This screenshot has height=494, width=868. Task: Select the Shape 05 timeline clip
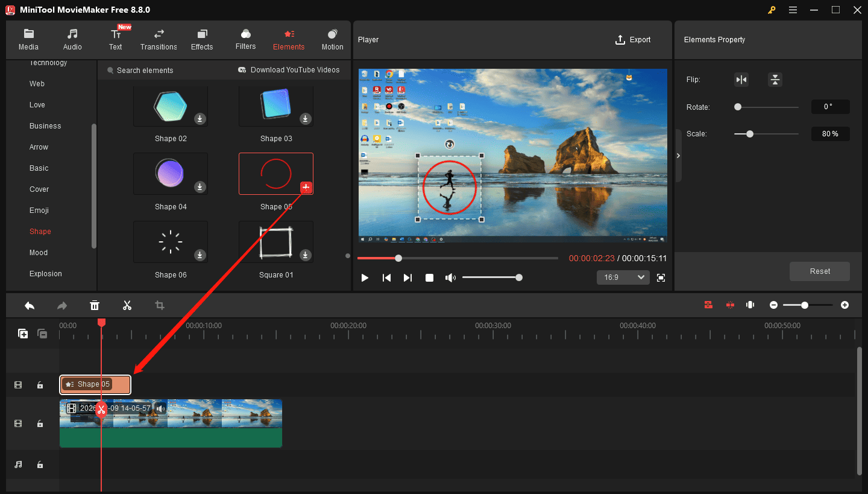95,385
